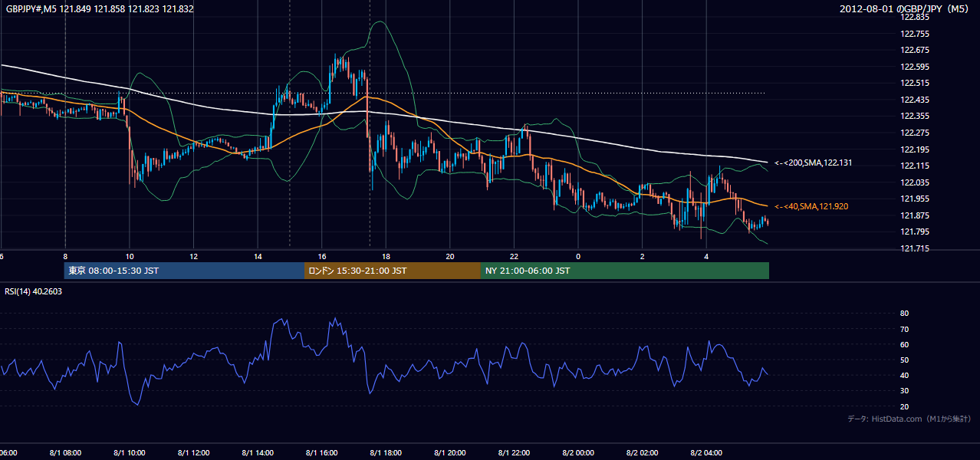Click the 8/1 10:00 bottom date label
Image resolution: width=980 pixels, height=460 pixels.
[x=130, y=453]
